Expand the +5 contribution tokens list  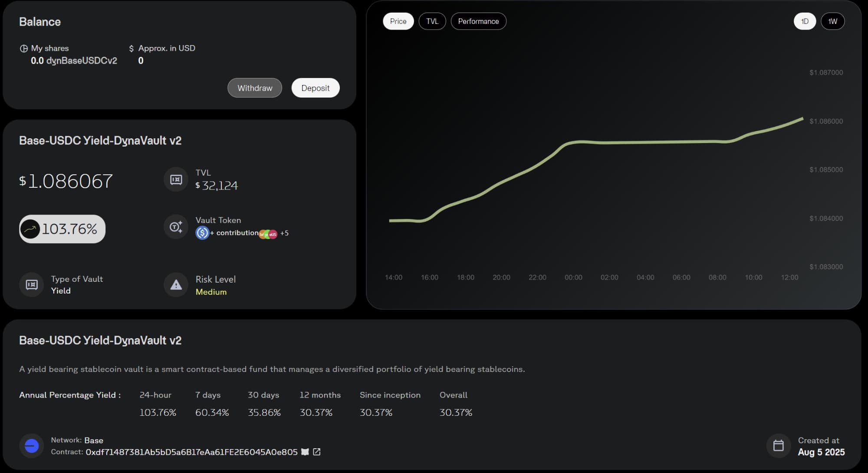coord(284,233)
